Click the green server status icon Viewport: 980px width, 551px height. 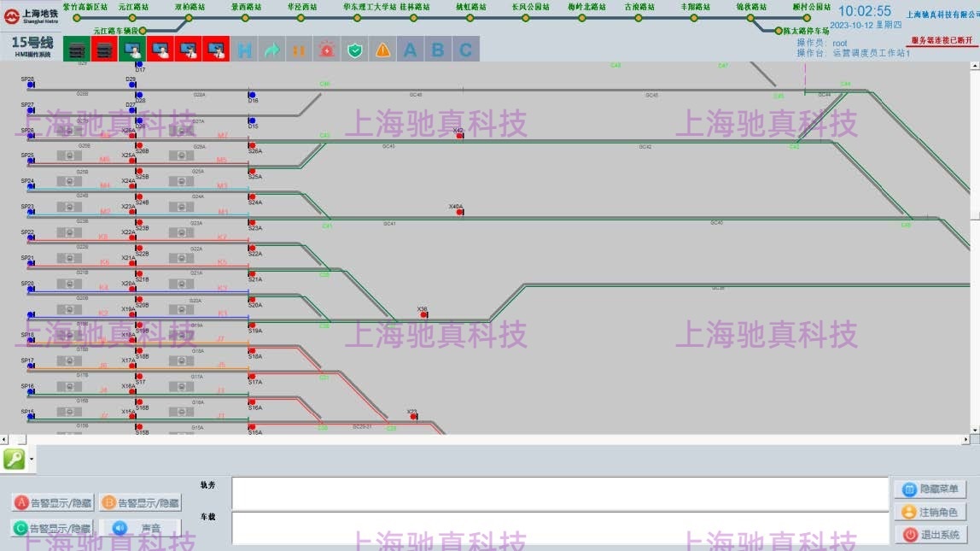tap(77, 50)
